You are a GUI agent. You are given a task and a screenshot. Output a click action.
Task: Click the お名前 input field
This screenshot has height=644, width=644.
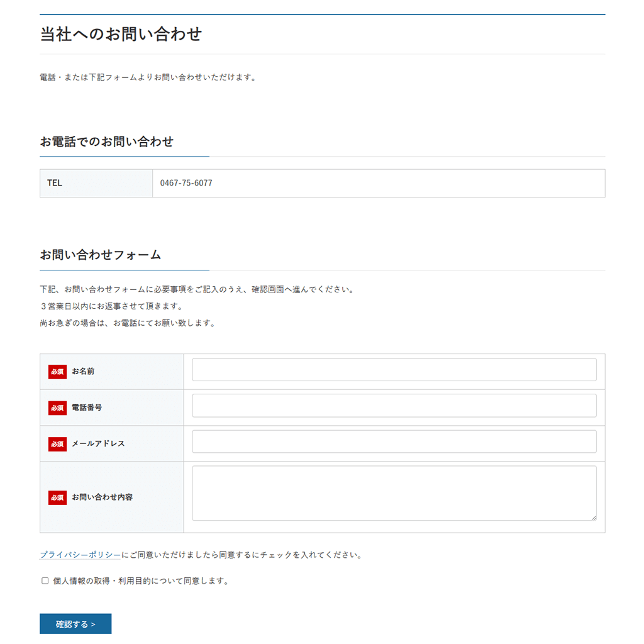coord(394,369)
